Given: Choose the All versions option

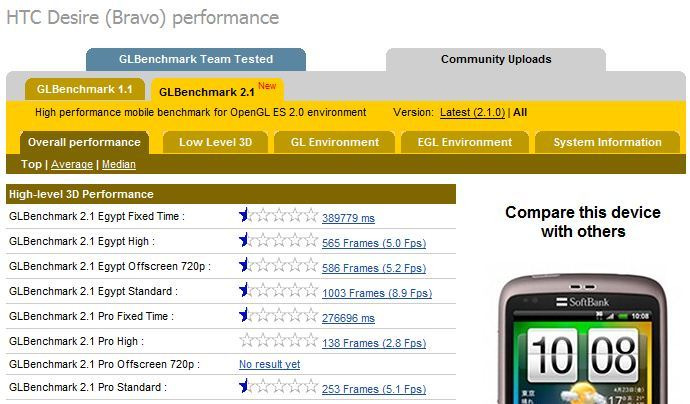Looking at the screenshot, I should pos(520,113).
